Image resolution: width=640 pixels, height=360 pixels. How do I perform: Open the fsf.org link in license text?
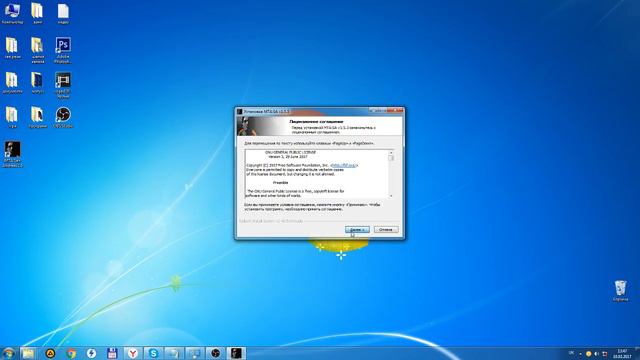[x=344, y=165]
